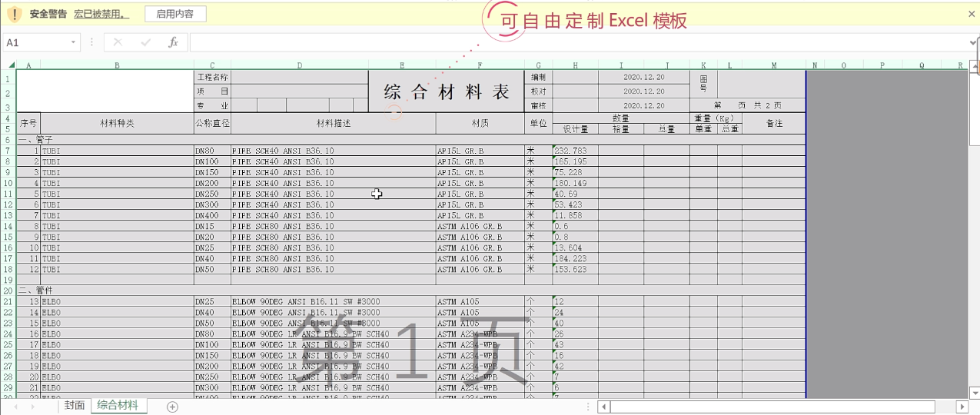Image resolution: width=980 pixels, height=415 pixels.
Task: Click the formula bar enter checkmark icon
Action: (x=146, y=42)
